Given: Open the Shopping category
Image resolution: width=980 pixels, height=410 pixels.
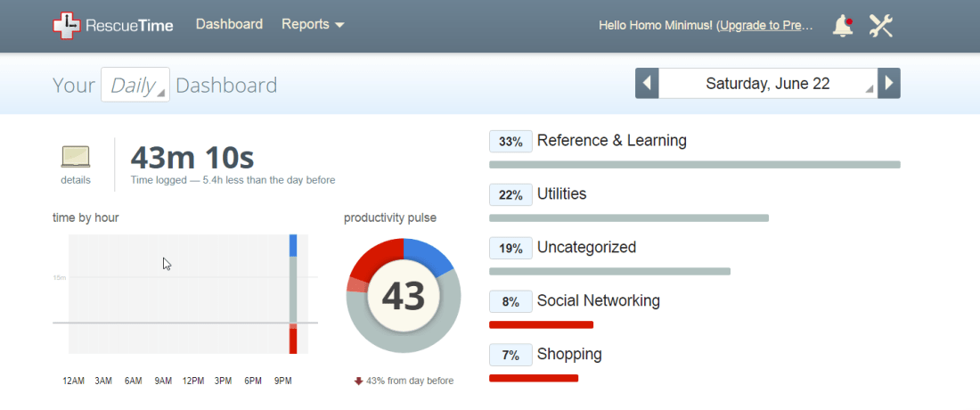Looking at the screenshot, I should pyautogui.click(x=569, y=355).
